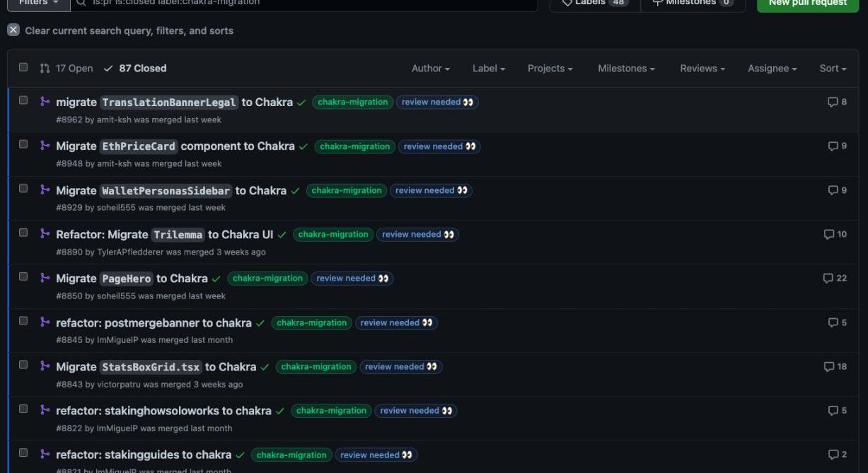
Task: Open the Label filter dropdown
Action: [x=489, y=69]
